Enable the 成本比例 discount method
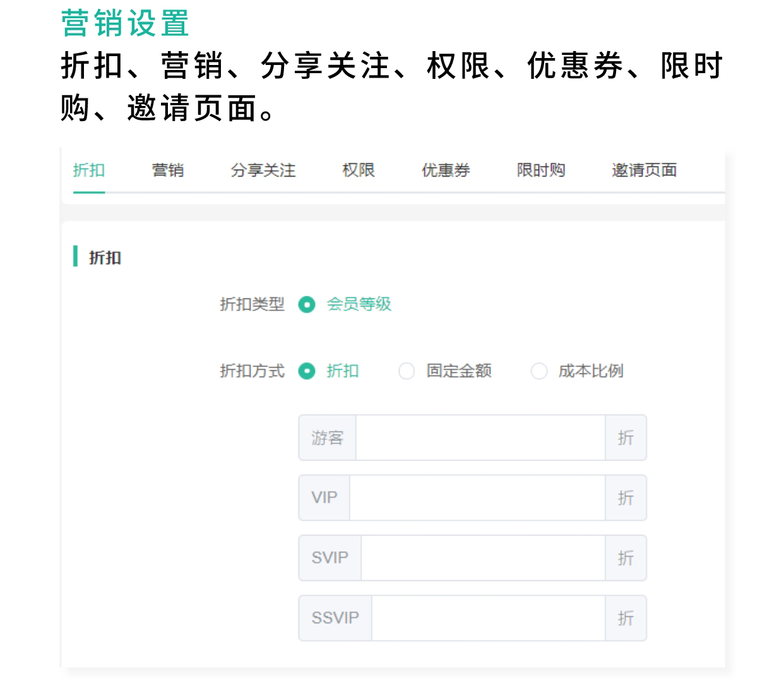The width and height of the screenshot is (784, 692). pos(539,372)
